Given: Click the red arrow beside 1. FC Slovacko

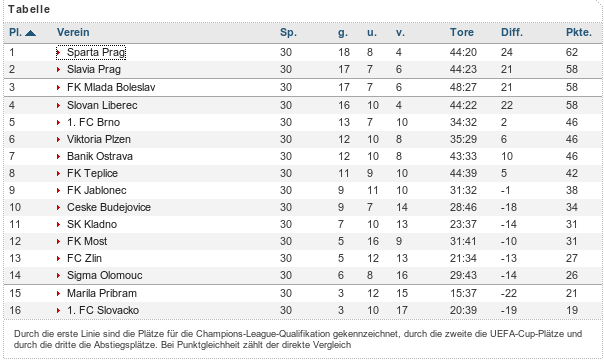Looking at the screenshot, I should point(58,311).
